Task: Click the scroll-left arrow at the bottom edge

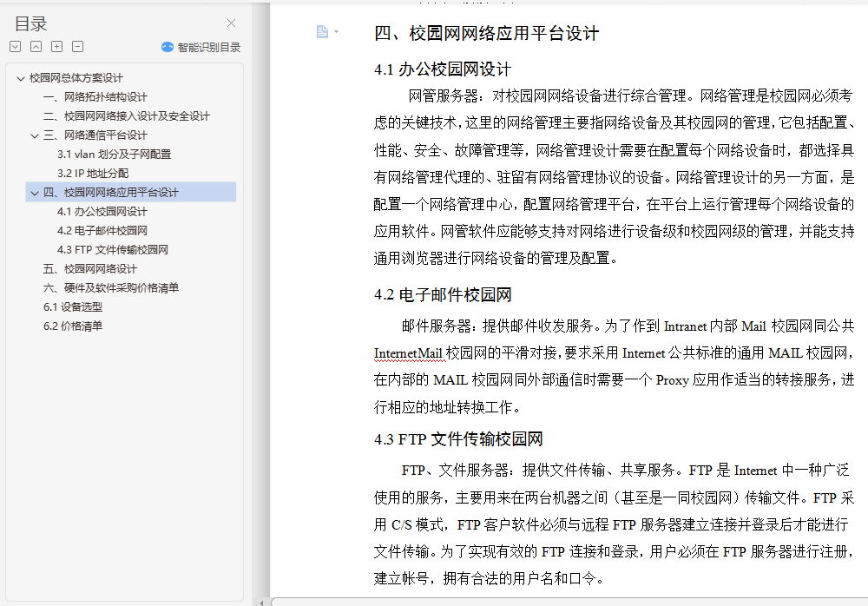Action: (x=262, y=603)
